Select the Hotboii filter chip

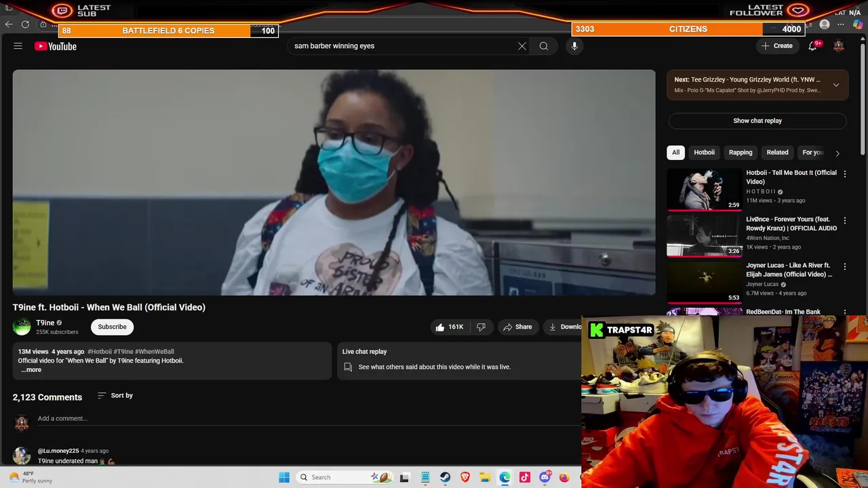704,152
